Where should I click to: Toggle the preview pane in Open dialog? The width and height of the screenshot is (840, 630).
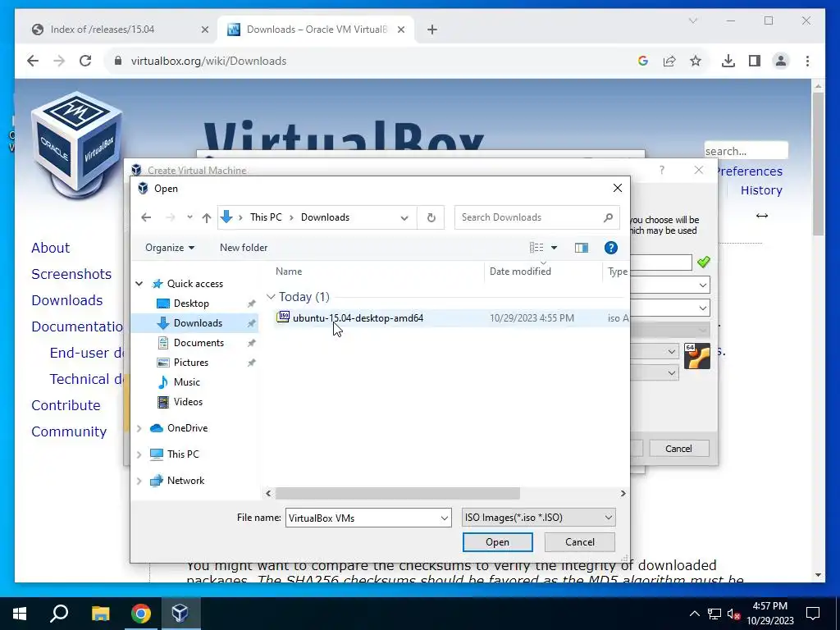[x=582, y=248]
